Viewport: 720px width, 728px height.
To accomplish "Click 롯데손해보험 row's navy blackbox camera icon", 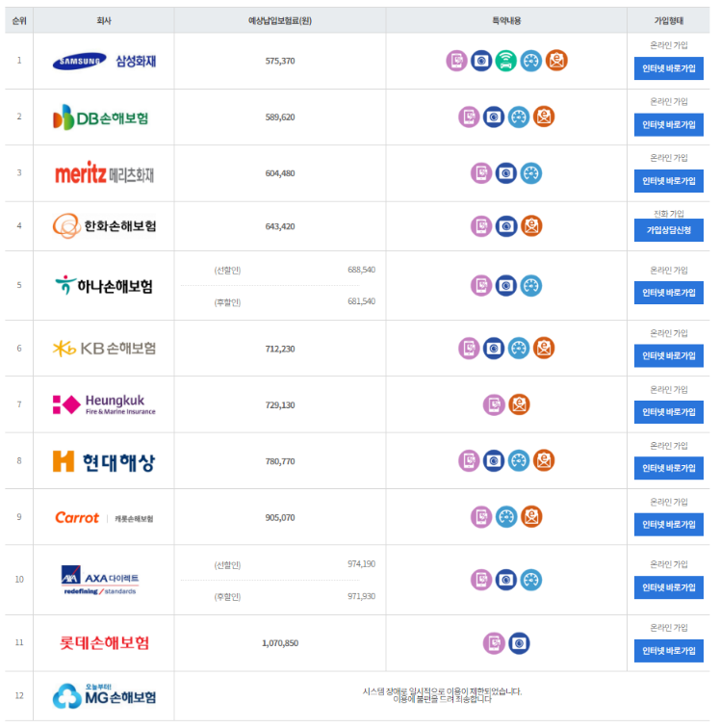I will pyautogui.click(x=519, y=643).
